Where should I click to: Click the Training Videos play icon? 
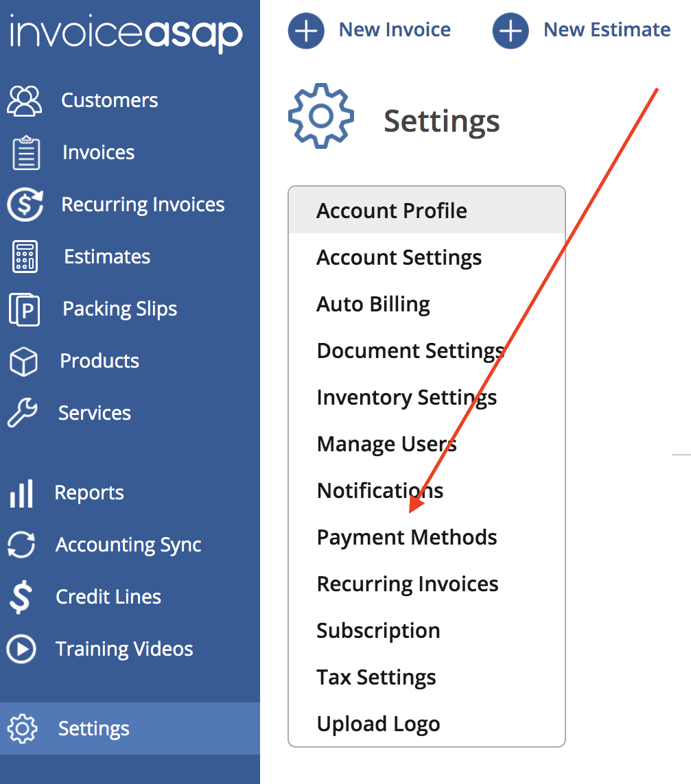tap(21, 649)
